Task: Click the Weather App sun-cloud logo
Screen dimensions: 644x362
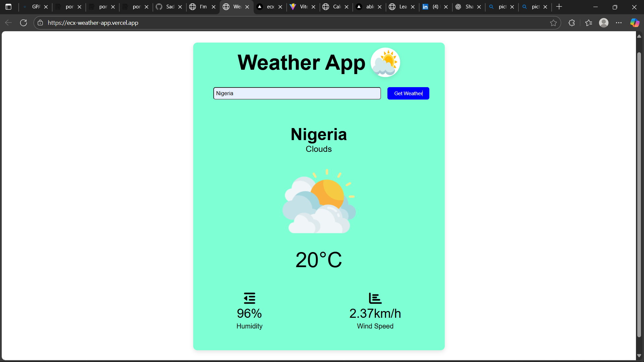Action: click(385, 62)
